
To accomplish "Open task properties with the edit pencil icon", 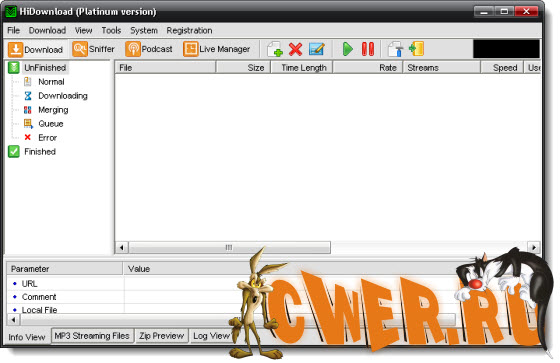I will tap(317, 49).
